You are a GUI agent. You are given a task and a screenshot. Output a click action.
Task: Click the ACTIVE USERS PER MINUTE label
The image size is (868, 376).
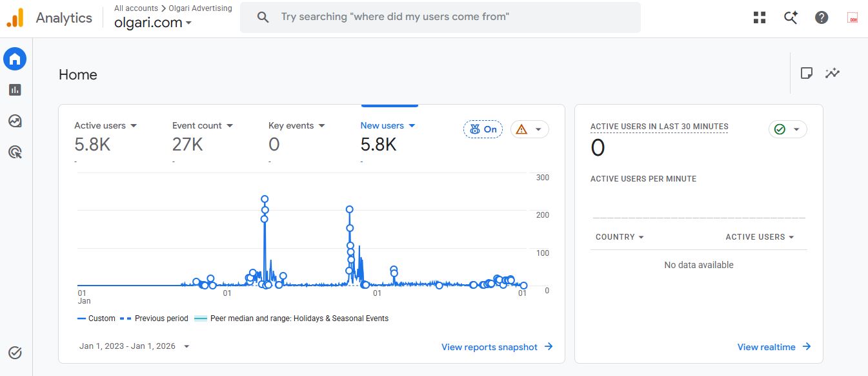click(x=643, y=179)
